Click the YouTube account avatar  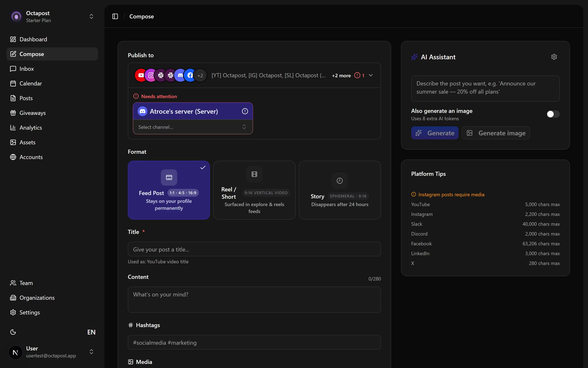coord(140,75)
